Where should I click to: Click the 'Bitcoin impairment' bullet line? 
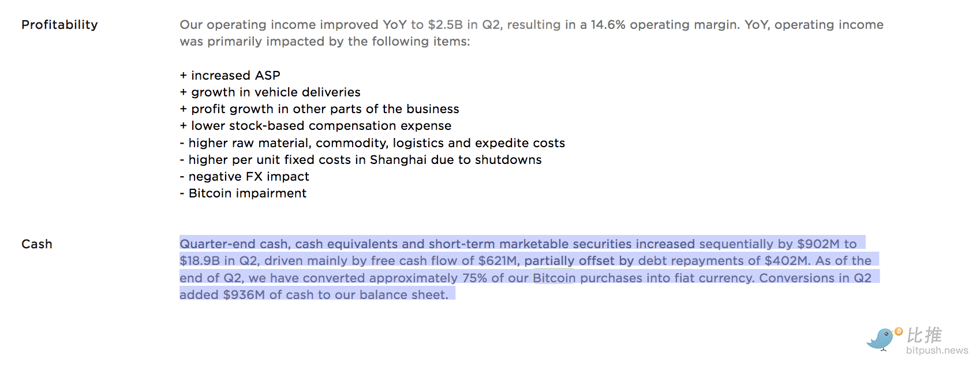point(243,193)
